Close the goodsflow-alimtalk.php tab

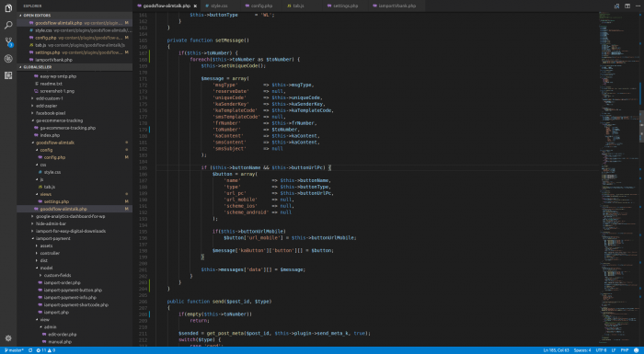pos(195,6)
